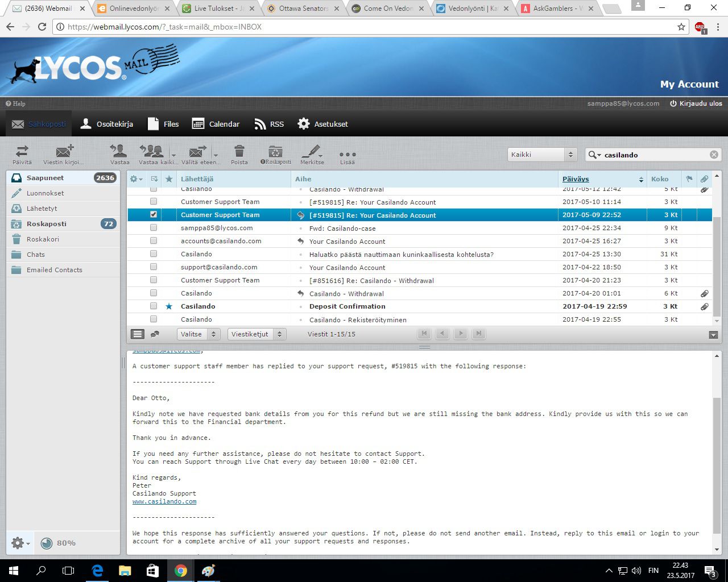Screen dimensions: 728x582
Task: Switch to the Live Tulokset browser tab
Action: tap(218, 9)
